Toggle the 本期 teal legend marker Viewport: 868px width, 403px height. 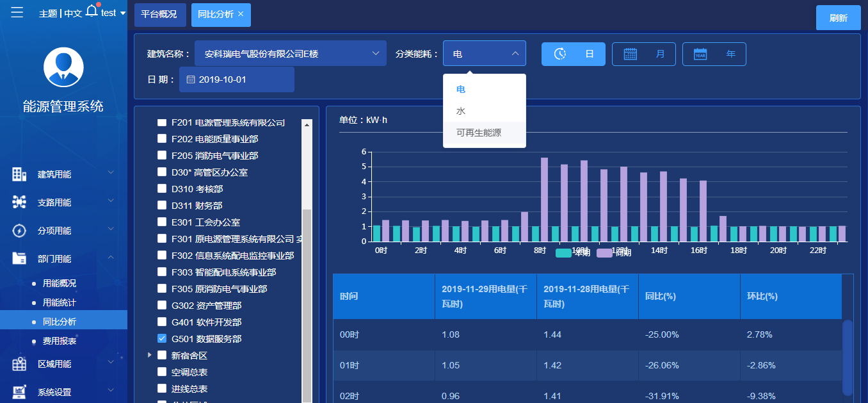coord(563,253)
